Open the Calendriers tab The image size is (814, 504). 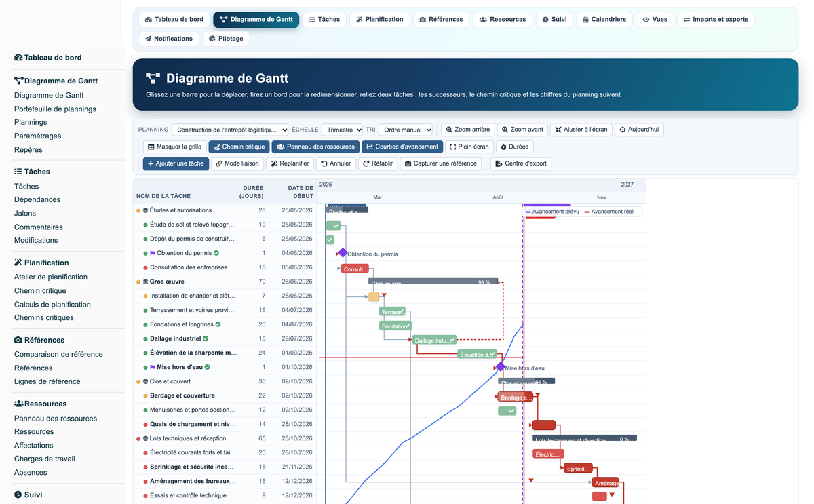(604, 20)
